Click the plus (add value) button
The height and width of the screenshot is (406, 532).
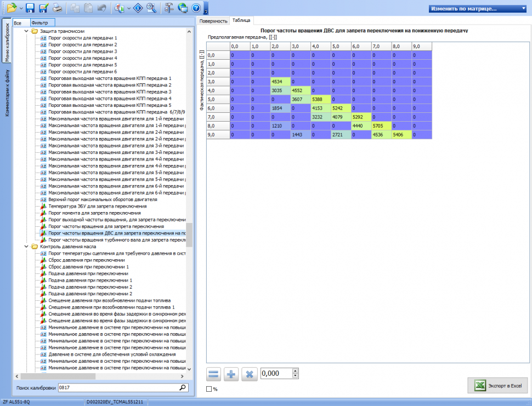click(231, 374)
